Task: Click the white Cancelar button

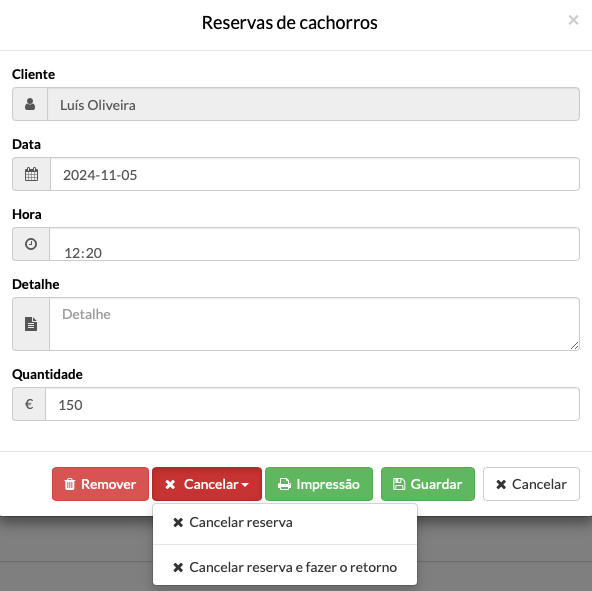Action: point(531,484)
